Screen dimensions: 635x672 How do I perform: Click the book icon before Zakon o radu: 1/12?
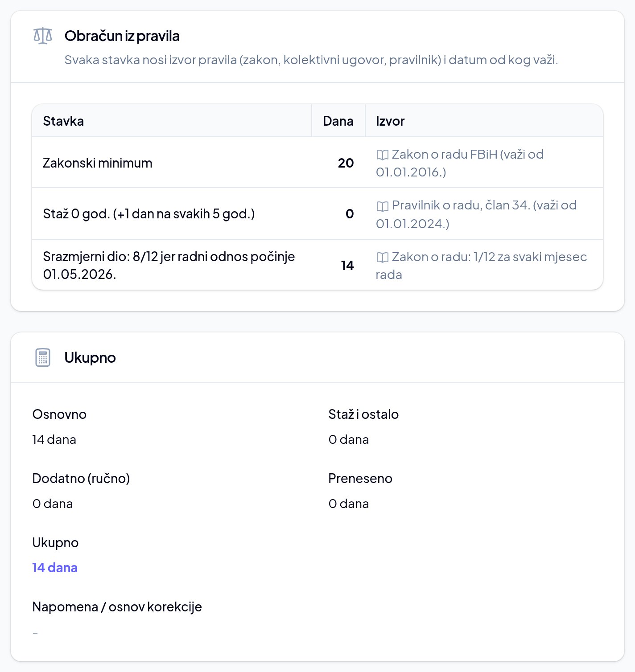[x=382, y=257]
